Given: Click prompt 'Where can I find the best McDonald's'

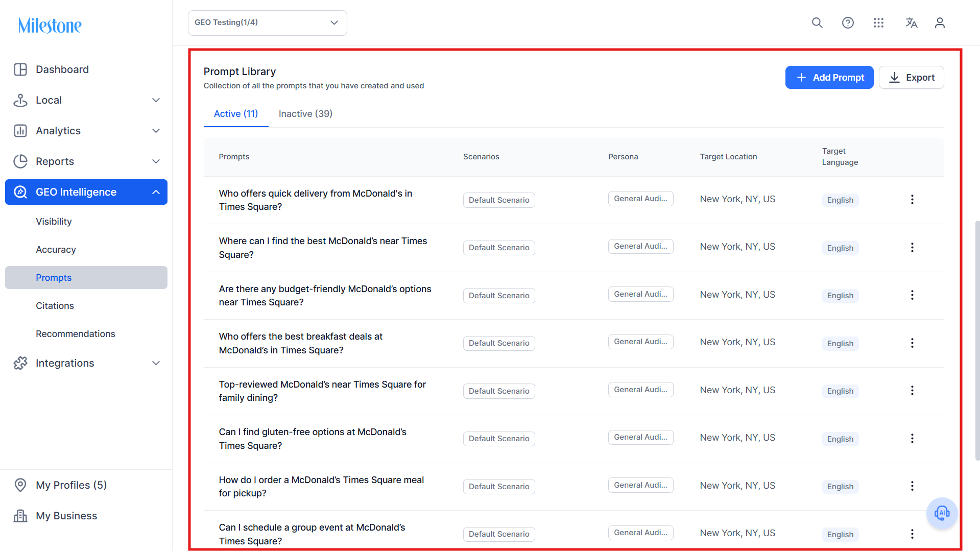Looking at the screenshot, I should point(323,248).
